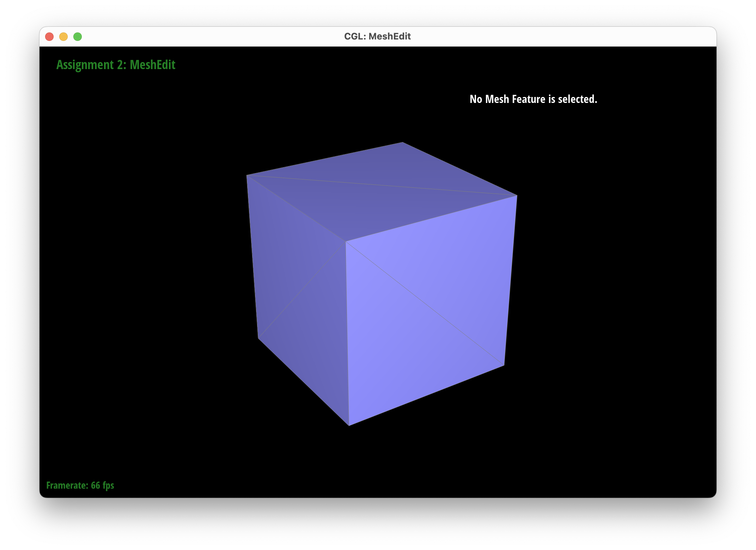Click the No Mesh Feature is selected message

[533, 99]
